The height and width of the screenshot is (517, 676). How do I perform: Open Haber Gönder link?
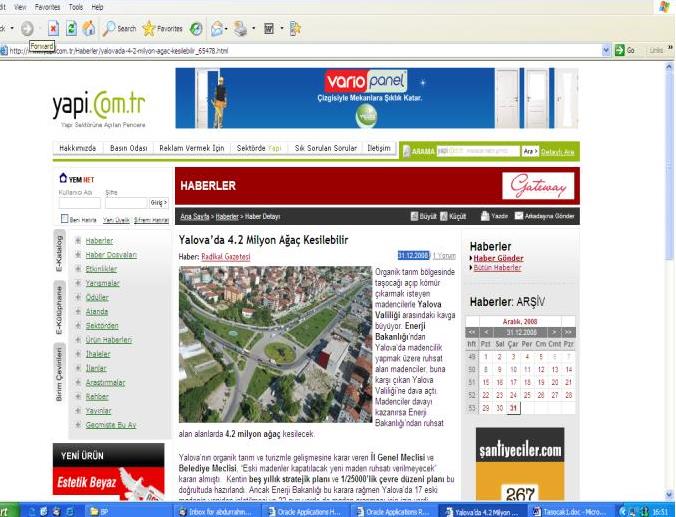498,258
